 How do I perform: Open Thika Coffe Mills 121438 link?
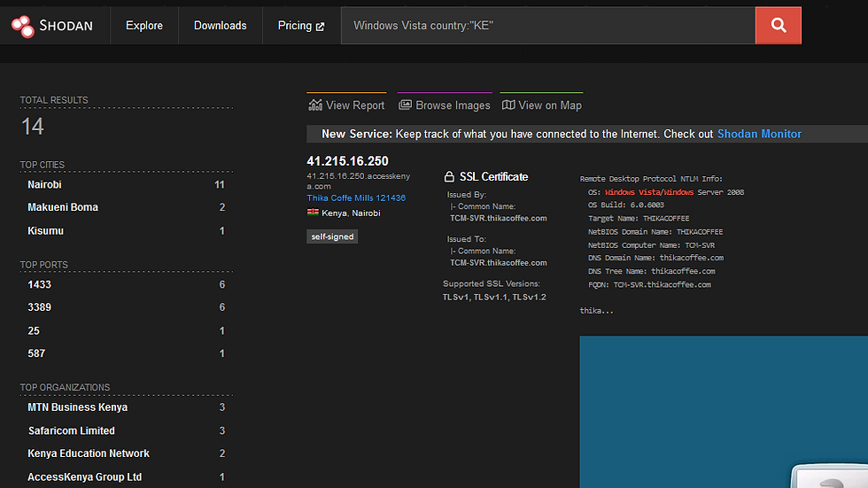[x=356, y=198]
